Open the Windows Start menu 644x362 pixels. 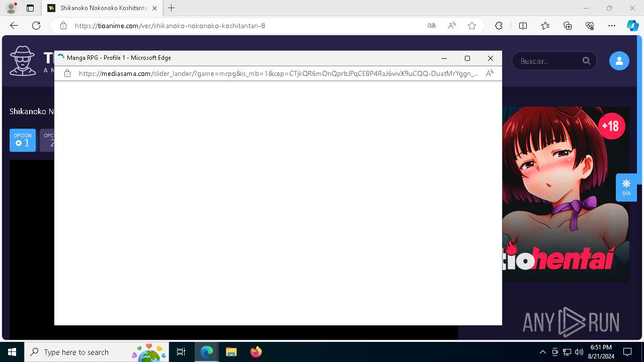[x=12, y=352]
